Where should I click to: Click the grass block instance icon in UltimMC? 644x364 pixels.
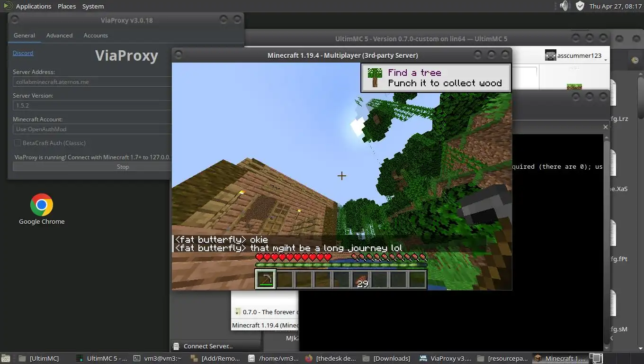pos(574,87)
